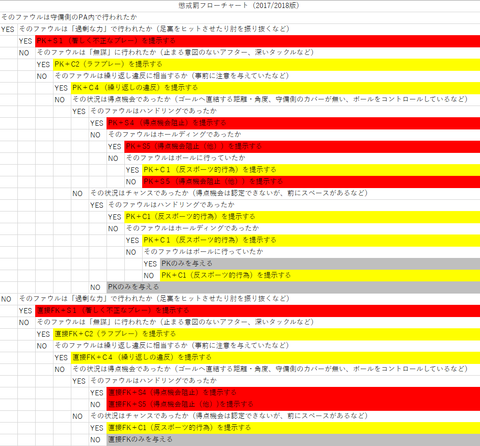Screen dimensions: 480x446
Task: Select the YES cell beside 直接FK+S1
Action: click(26, 311)
